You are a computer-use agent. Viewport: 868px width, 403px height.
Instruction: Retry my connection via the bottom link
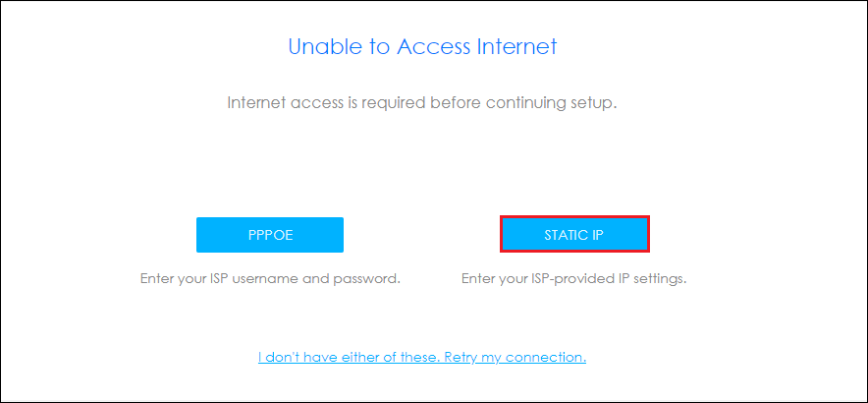pyautogui.click(x=422, y=357)
